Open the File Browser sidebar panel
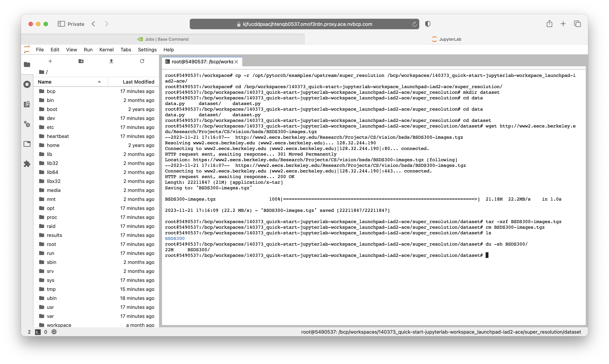609x364 pixels. 27,64
